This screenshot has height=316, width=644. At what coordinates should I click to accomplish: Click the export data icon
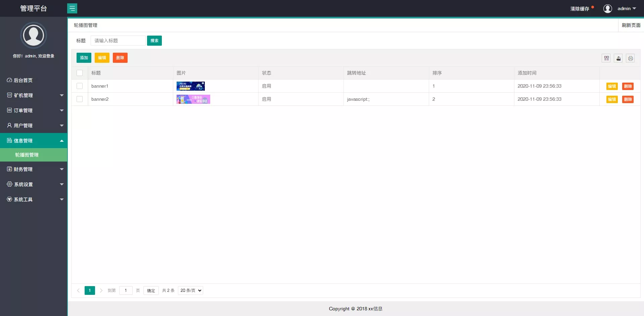click(618, 58)
